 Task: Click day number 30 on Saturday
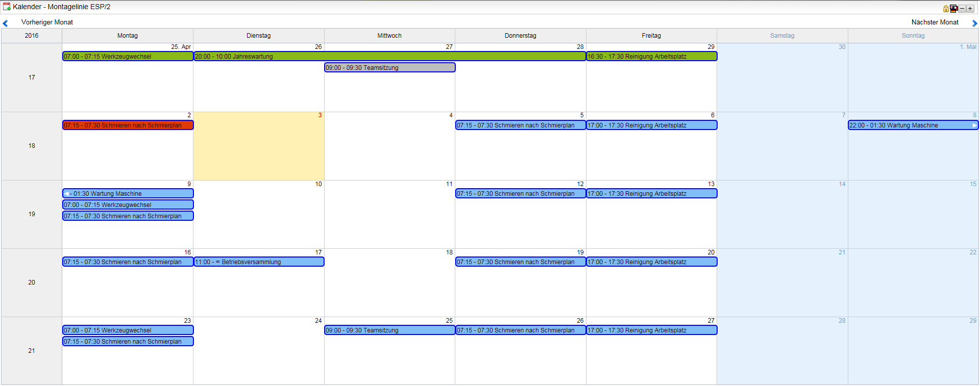pyautogui.click(x=842, y=47)
